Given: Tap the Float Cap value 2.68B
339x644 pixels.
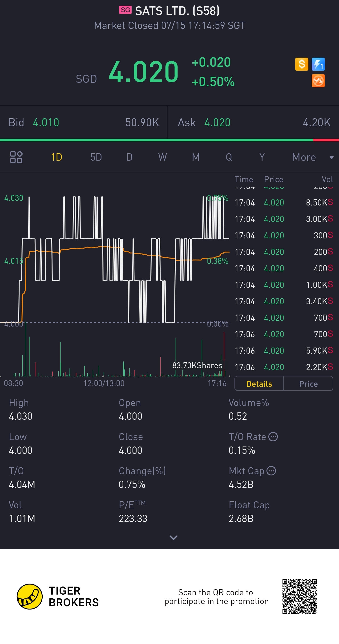Looking at the screenshot, I should (241, 518).
